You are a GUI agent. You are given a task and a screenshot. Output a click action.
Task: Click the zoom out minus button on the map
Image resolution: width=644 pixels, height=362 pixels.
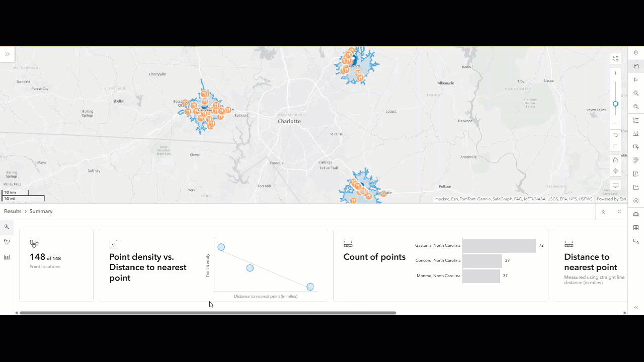[615, 123]
